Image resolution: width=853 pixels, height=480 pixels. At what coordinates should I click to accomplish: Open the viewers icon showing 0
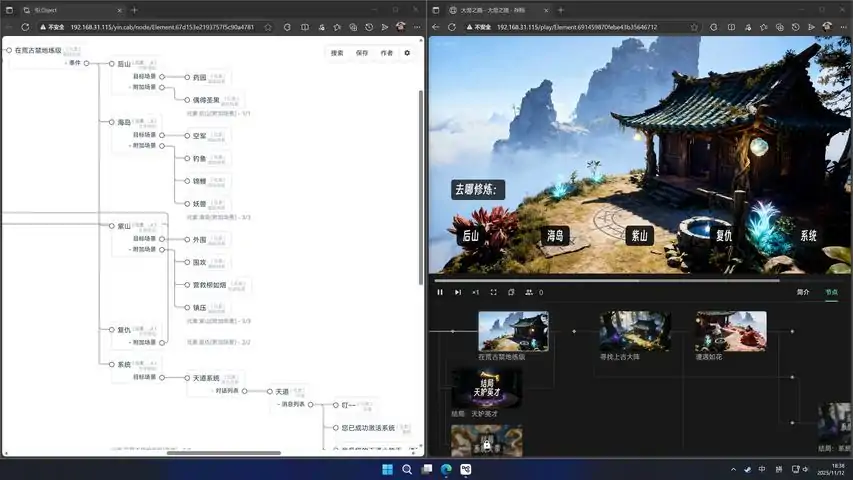pyautogui.click(x=529, y=292)
